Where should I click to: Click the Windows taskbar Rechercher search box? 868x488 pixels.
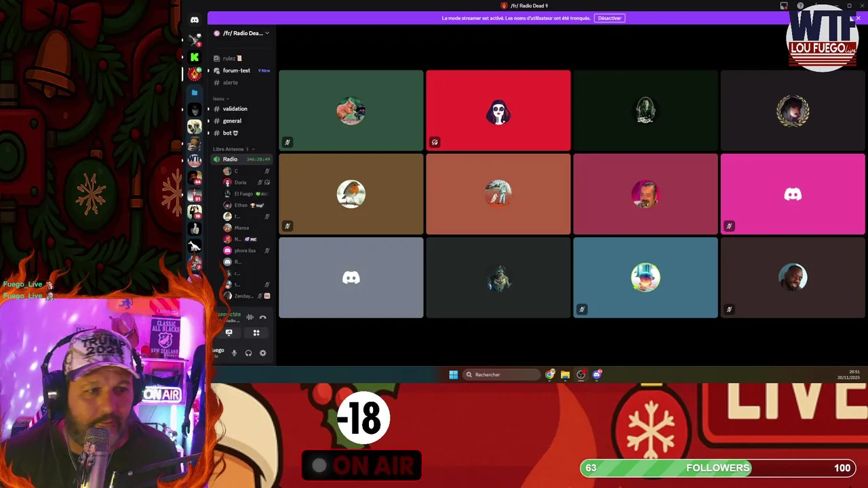coord(502,375)
